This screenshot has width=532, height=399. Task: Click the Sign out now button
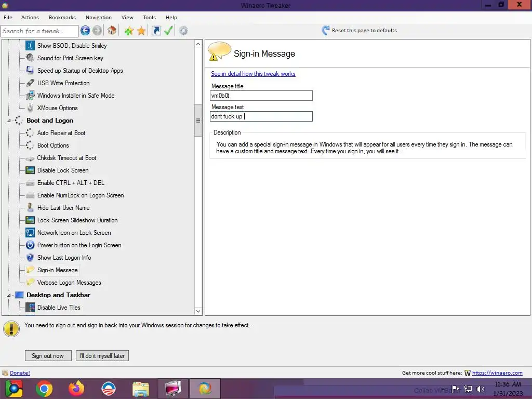(48, 355)
